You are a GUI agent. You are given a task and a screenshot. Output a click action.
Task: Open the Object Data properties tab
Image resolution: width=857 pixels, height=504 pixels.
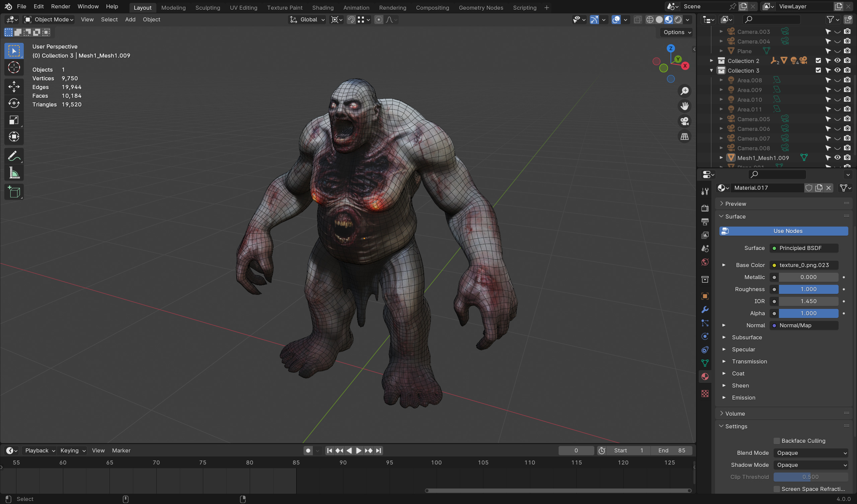click(705, 363)
